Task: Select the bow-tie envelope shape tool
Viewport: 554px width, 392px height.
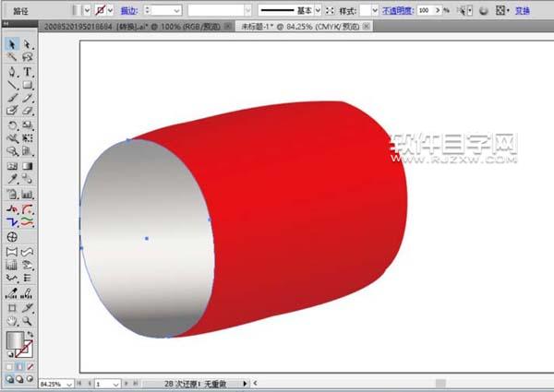Action: tap(12, 252)
